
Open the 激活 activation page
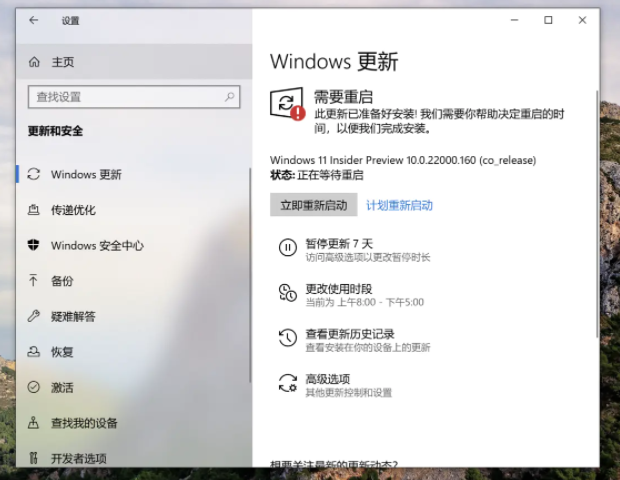coord(133,387)
